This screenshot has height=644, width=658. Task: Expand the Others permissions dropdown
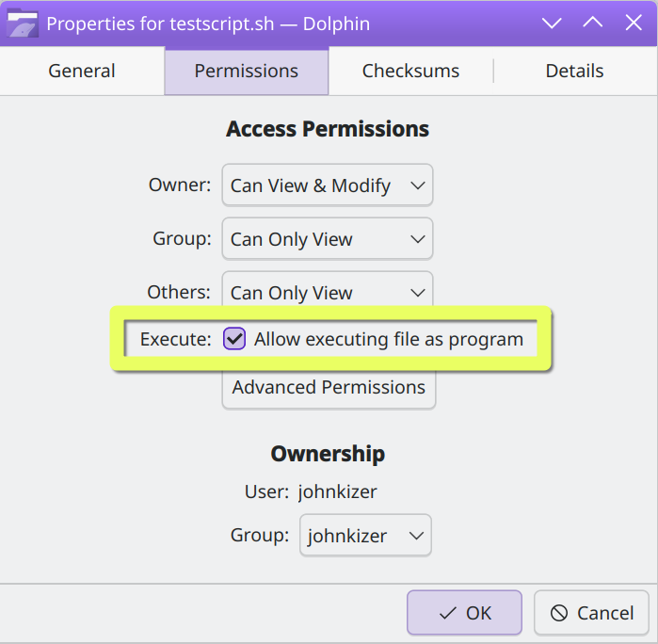pos(328,290)
